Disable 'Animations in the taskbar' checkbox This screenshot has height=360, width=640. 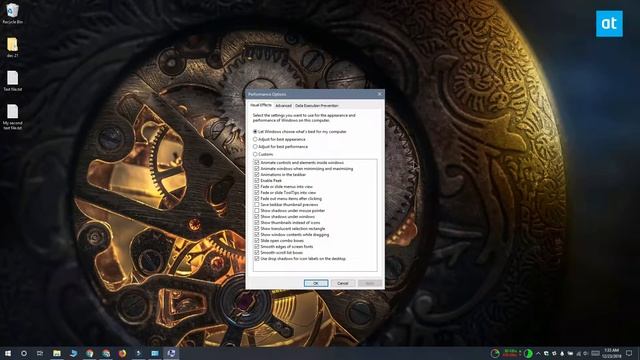[x=257, y=174]
